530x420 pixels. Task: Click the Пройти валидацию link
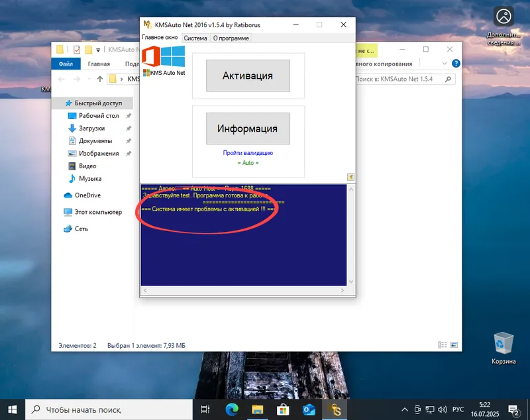[248, 153]
